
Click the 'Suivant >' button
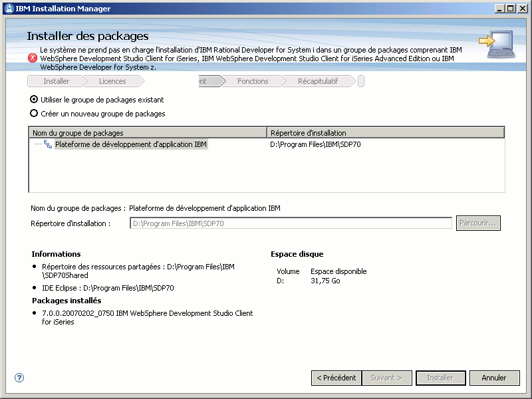point(387,378)
